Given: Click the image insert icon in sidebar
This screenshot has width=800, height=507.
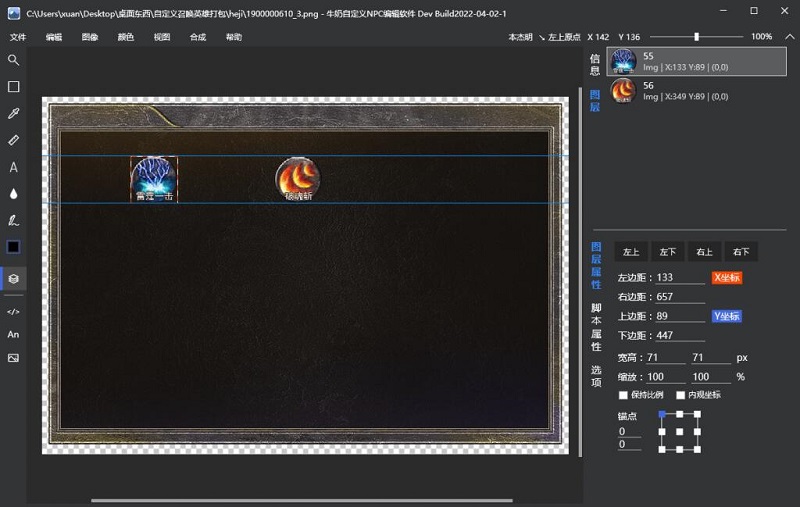Looking at the screenshot, I should [13, 357].
